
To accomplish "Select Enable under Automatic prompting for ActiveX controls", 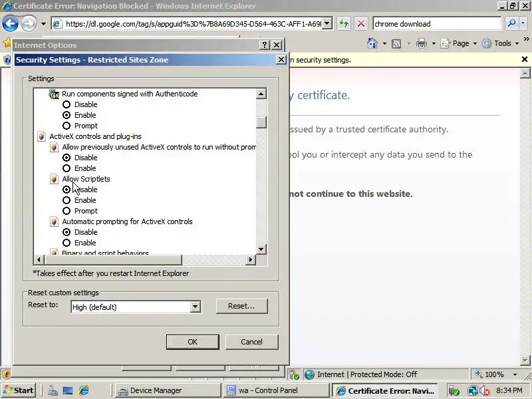I will coord(66,243).
